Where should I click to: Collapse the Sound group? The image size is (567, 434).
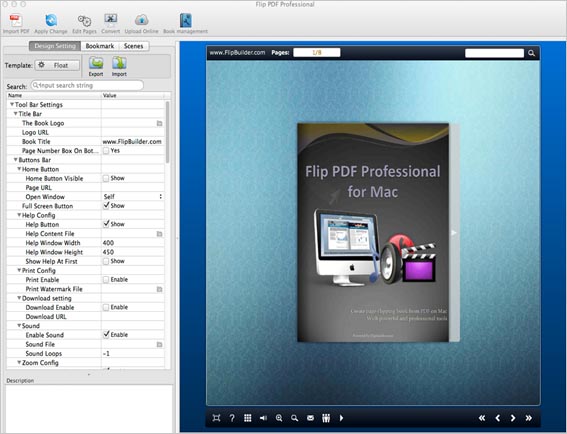pos(19,326)
